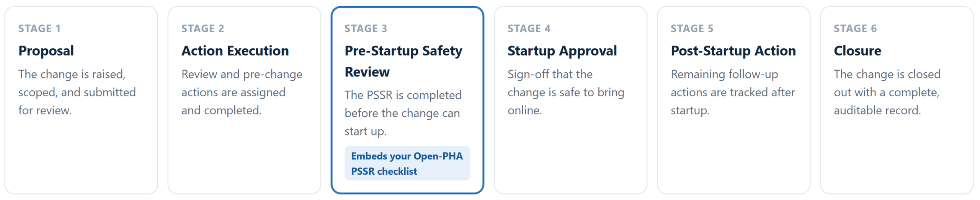
Task: Click the Closure heading text
Action: (857, 51)
